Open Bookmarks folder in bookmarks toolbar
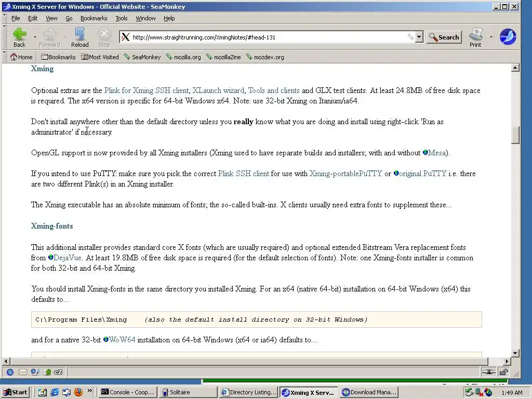Image resolution: width=532 pixels, height=399 pixels. click(x=58, y=57)
